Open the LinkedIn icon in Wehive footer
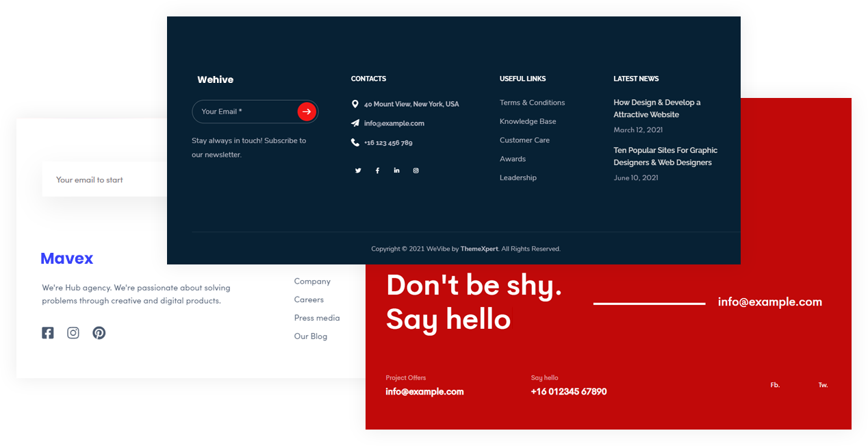868x446 pixels. click(x=396, y=171)
